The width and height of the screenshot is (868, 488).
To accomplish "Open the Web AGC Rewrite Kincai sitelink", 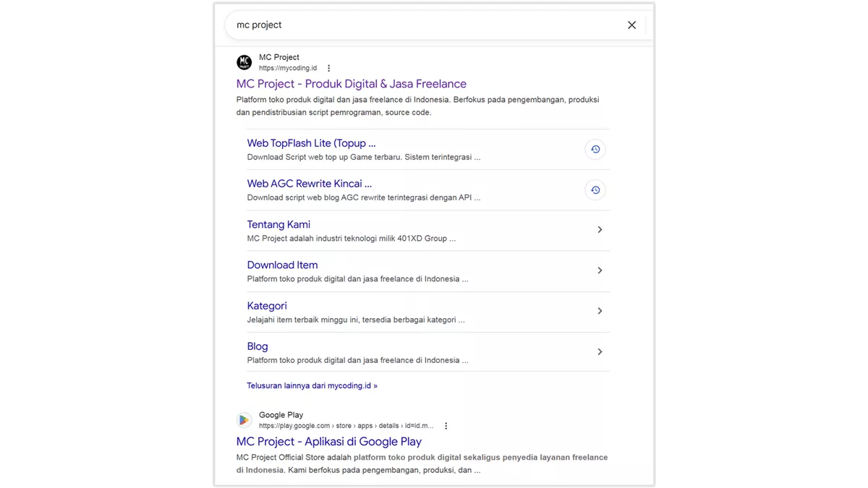I will 309,184.
